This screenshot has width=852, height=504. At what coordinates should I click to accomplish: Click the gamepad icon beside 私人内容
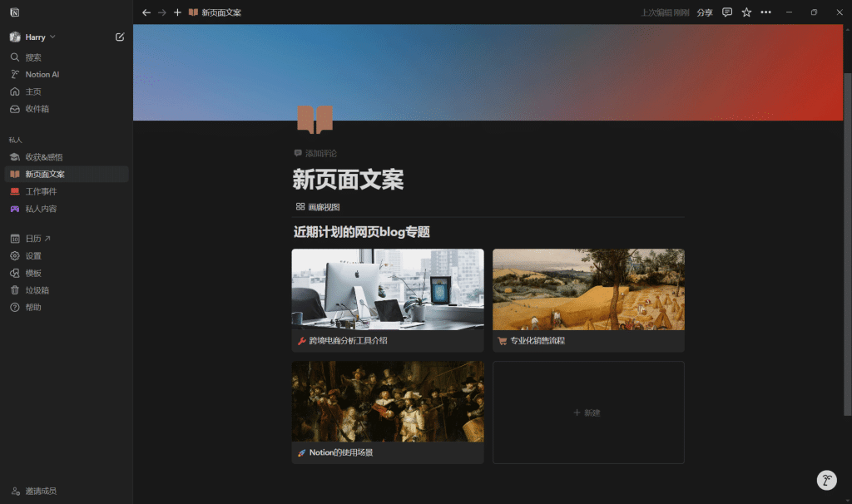pyautogui.click(x=15, y=209)
